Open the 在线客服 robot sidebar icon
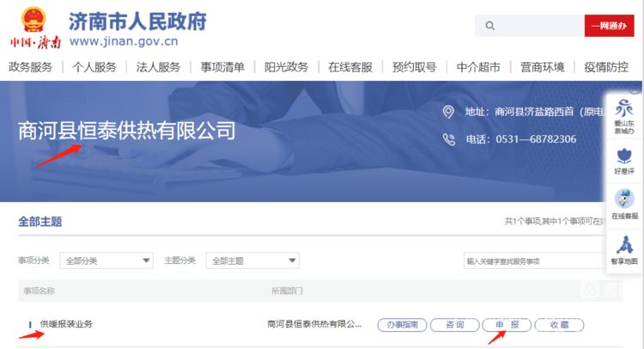The height and width of the screenshot is (349, 644). click(624, 205)
